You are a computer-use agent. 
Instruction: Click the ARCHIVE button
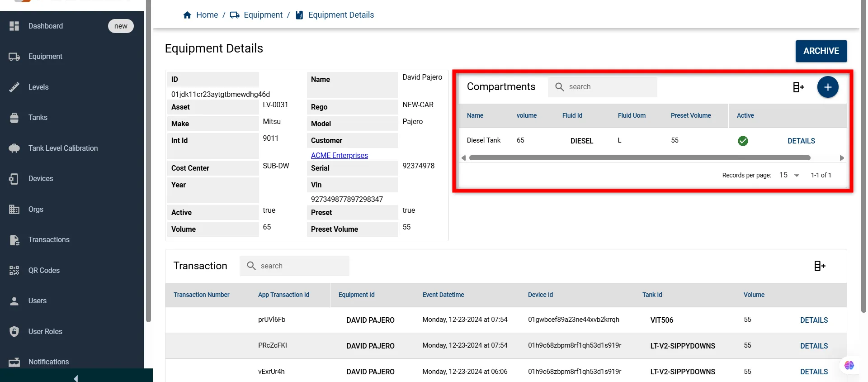(821, 51)
